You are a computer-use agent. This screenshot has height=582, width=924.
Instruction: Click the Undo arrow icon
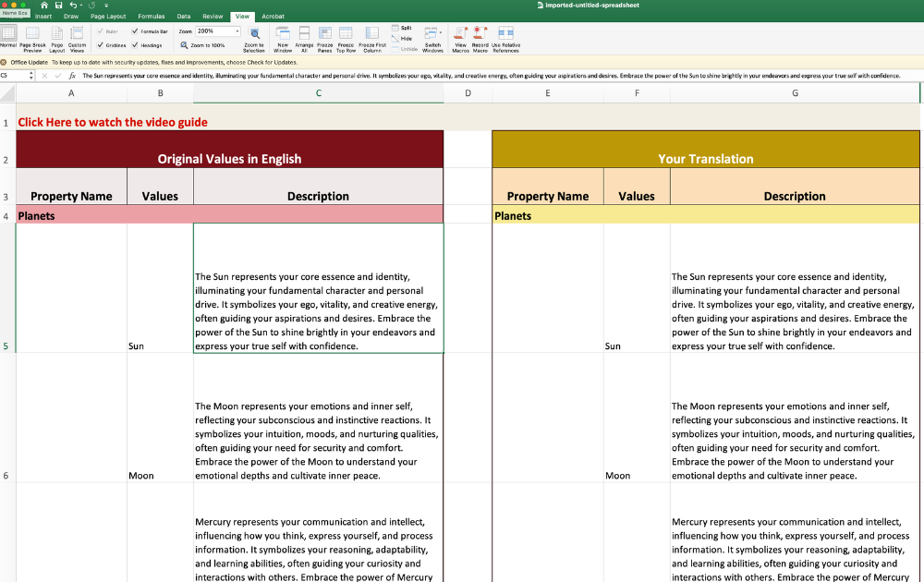[x=72, y=6]
